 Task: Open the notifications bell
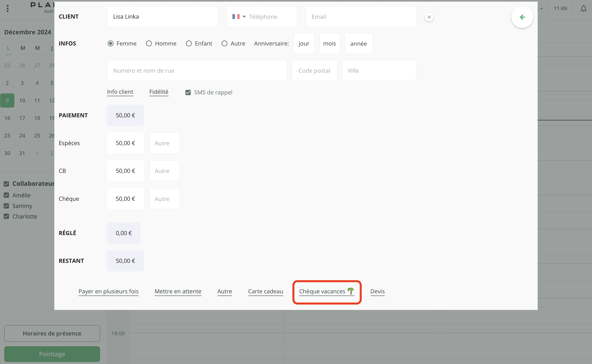(583, 9)
